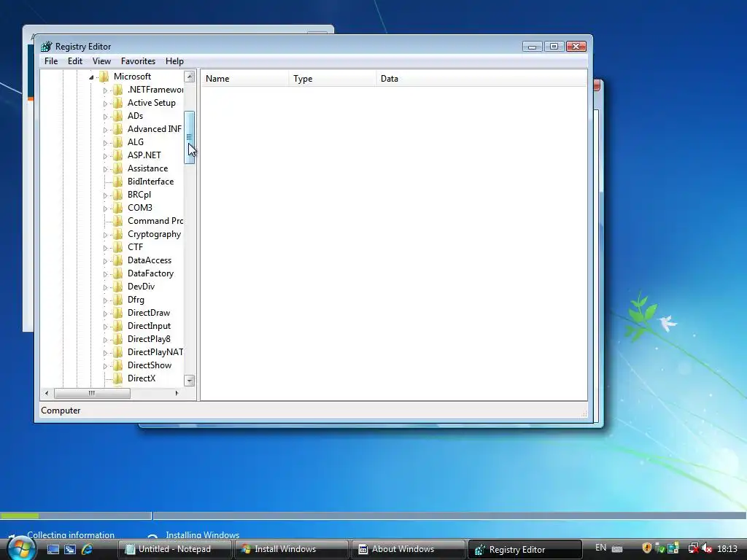The width and height of the screenshot is (747, 560).
Task: Click the security shield tray icon
Action: 646,548
